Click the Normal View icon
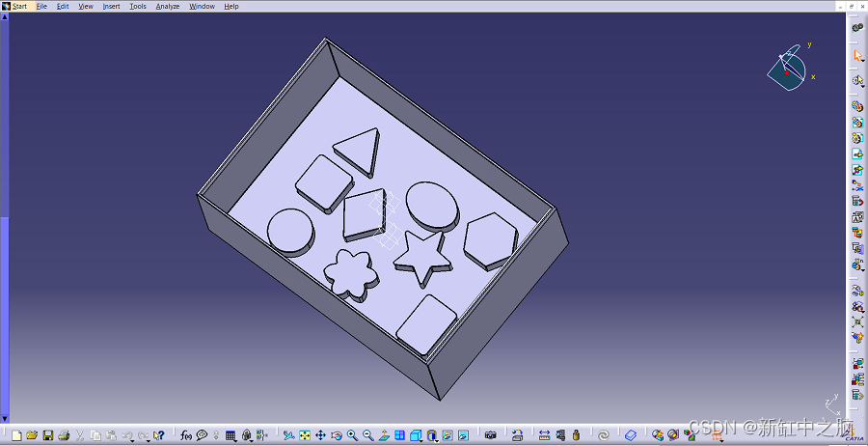868x446 pixels. tap(384, 435)
